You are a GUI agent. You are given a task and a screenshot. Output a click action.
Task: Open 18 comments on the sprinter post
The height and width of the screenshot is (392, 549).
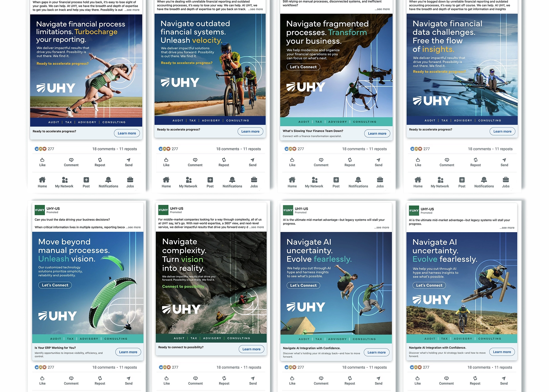[104, 149]
